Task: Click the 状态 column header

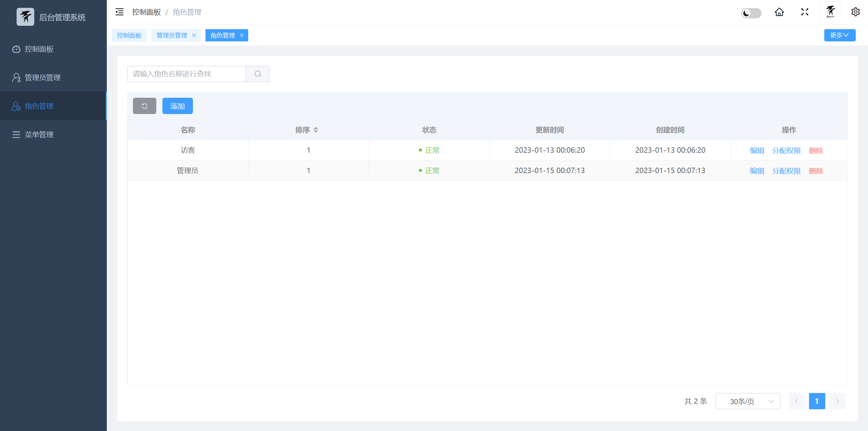Action: (x=429, y=130)
